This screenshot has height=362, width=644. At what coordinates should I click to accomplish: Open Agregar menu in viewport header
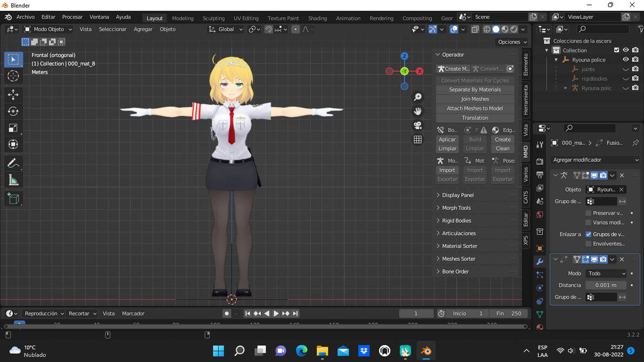tap(143, 29)
